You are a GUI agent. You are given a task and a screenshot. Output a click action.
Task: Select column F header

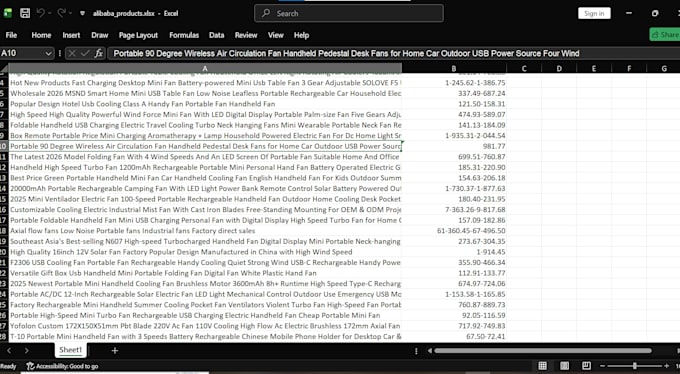629,68
